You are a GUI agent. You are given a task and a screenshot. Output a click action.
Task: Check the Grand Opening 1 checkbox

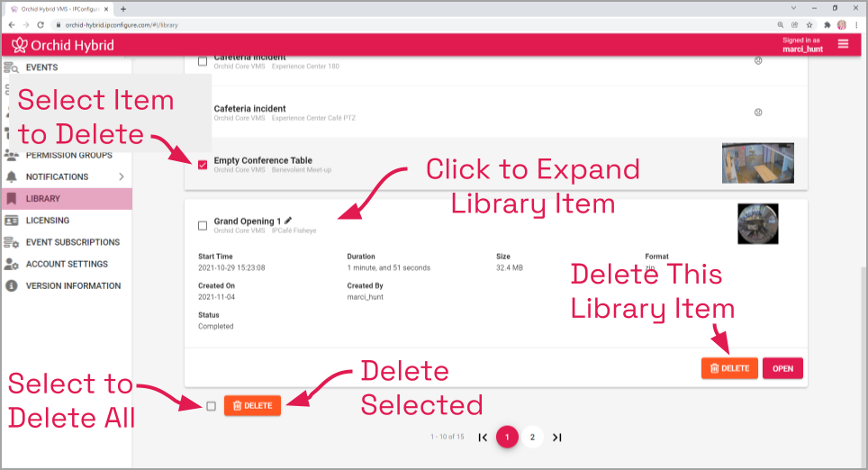(203, 225)
